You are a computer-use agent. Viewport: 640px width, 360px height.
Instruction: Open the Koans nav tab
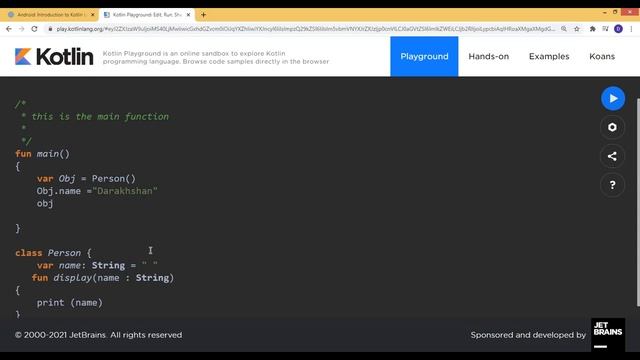[x=602, y=56]
